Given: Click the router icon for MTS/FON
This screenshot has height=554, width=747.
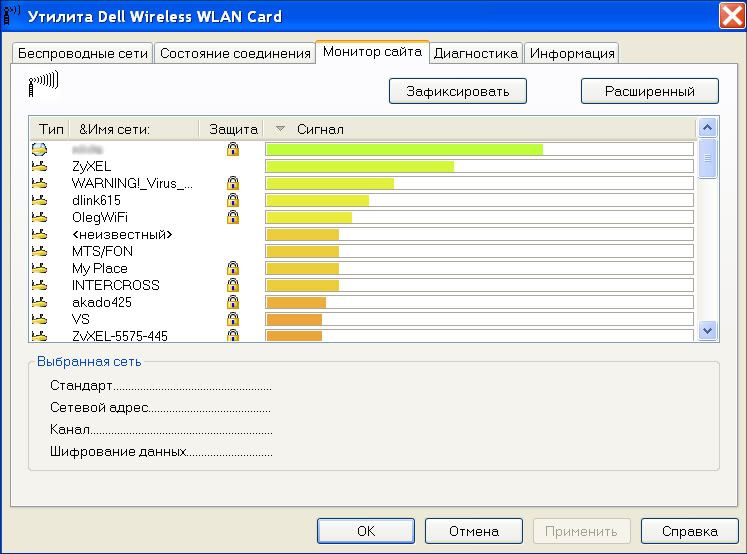Looking at the screenshot, I should click(39, 251).
